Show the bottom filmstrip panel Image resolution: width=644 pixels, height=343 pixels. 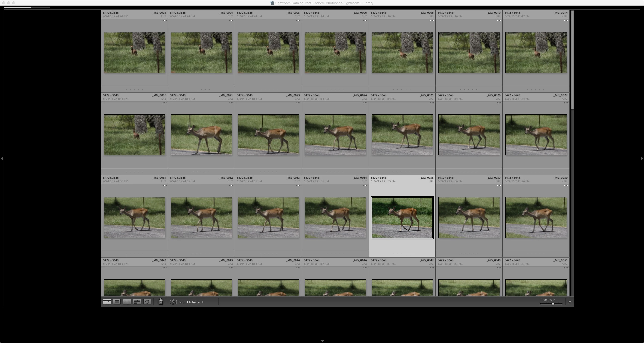(322, 341)
